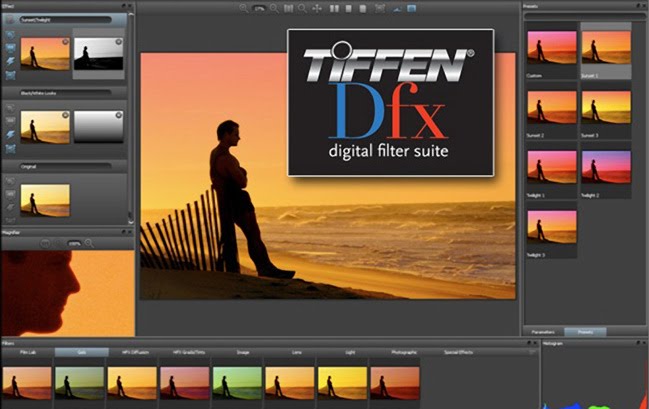Select the gray gradient mask thumbnail

[x=99, y=127]
